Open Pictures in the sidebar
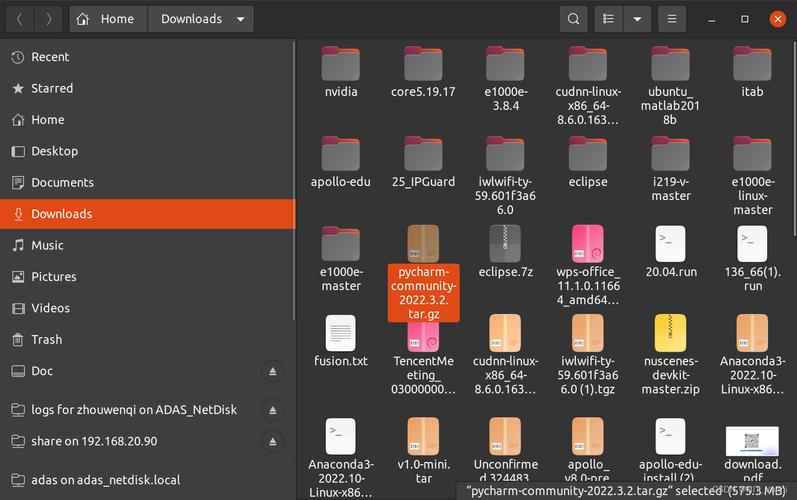The image size is (797, 500). [x=147, y=277]
